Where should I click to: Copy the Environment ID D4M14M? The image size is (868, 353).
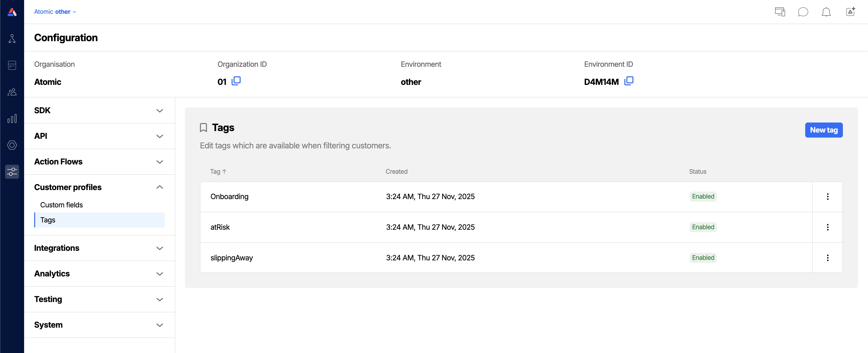629,81
